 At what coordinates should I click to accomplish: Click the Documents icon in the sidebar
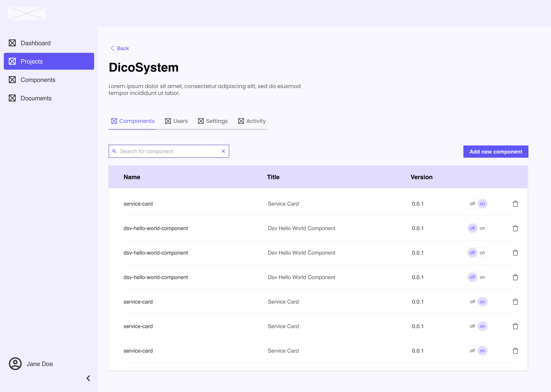12,98
